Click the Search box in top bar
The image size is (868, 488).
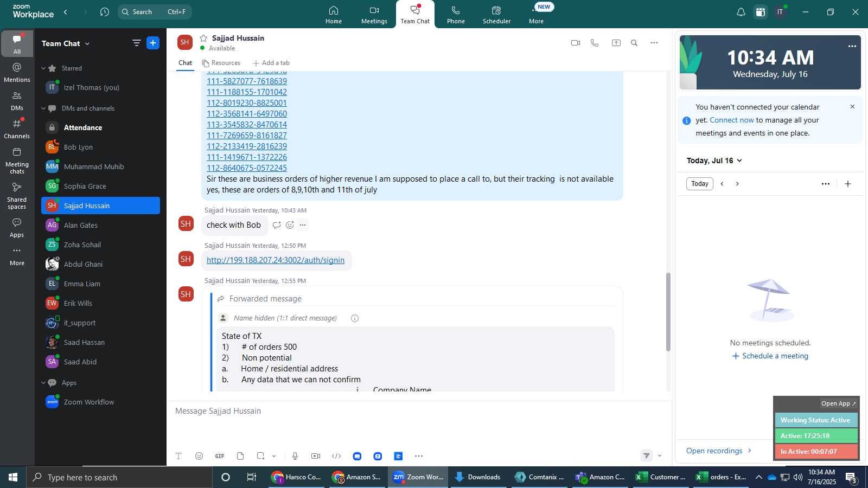click(x=155, y=12)
